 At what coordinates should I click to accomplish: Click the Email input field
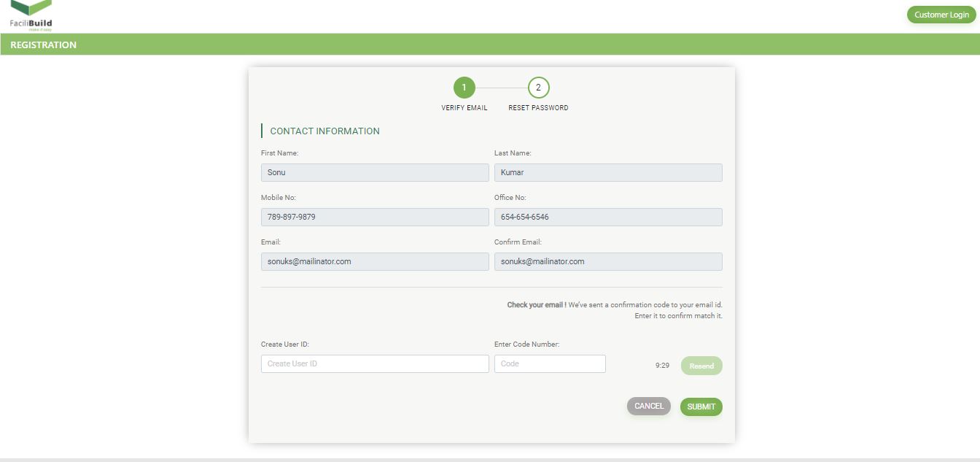[x=375, y=262]
